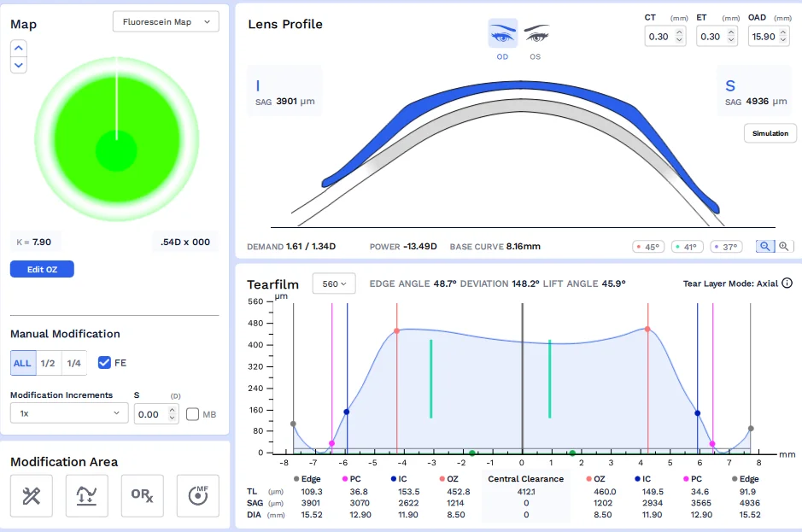Open the Tearfilm 560 scale dropdown

click(334, 284)
